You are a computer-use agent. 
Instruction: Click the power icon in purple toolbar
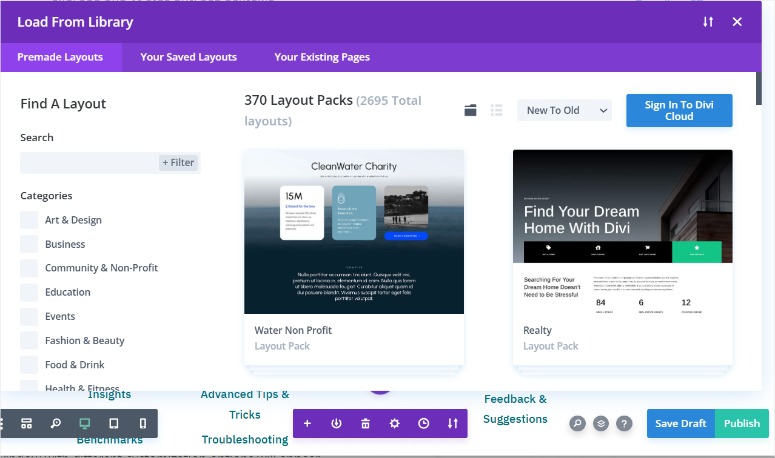click(x=336, y=423)
